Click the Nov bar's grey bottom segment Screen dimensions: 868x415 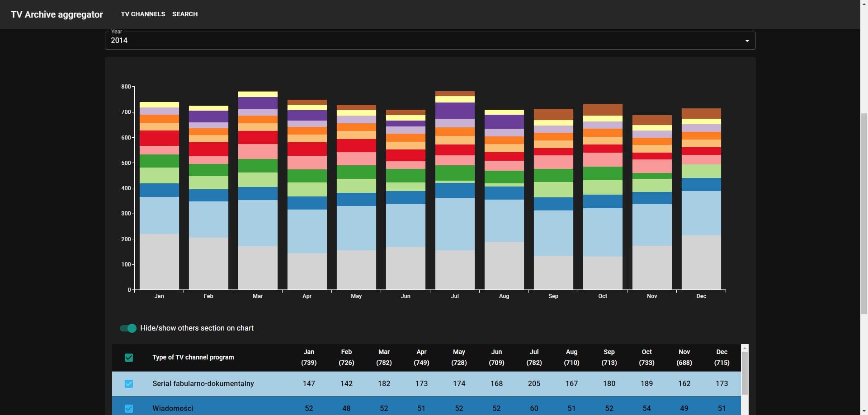click(652, 267)
